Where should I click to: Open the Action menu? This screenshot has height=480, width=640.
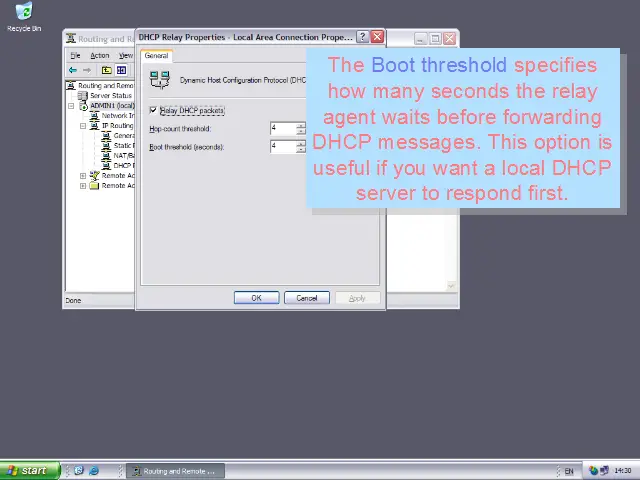99,55
